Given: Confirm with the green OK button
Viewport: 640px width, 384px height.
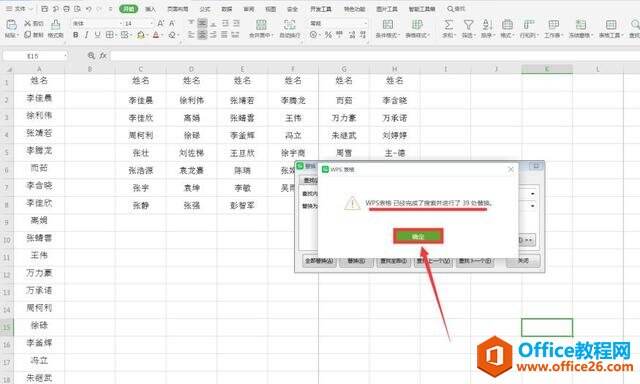Looking at the screenshot, I should click(418, 236).
